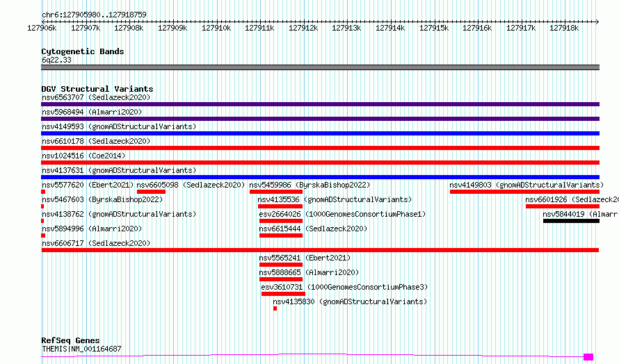This screenshot has width=619, height=364.
Task: Click the small red mark under nsv5894996
Action: [x=43, y=235]
